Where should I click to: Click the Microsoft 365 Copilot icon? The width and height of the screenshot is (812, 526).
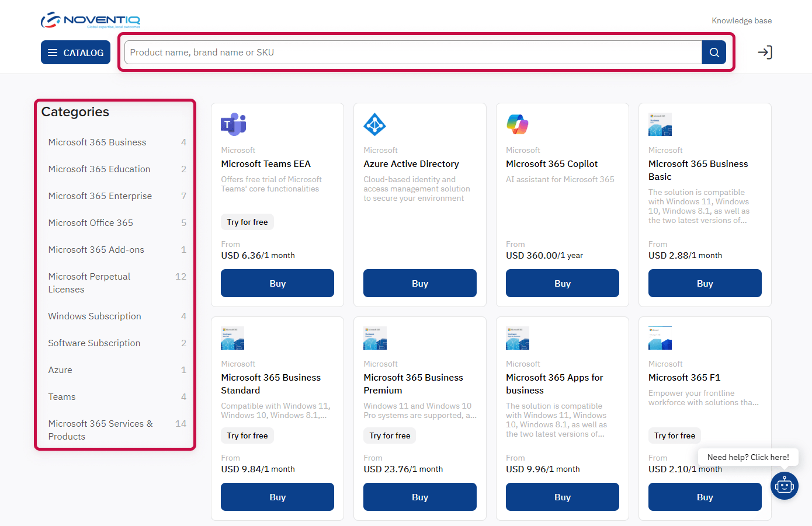click(x=517, y=124)
